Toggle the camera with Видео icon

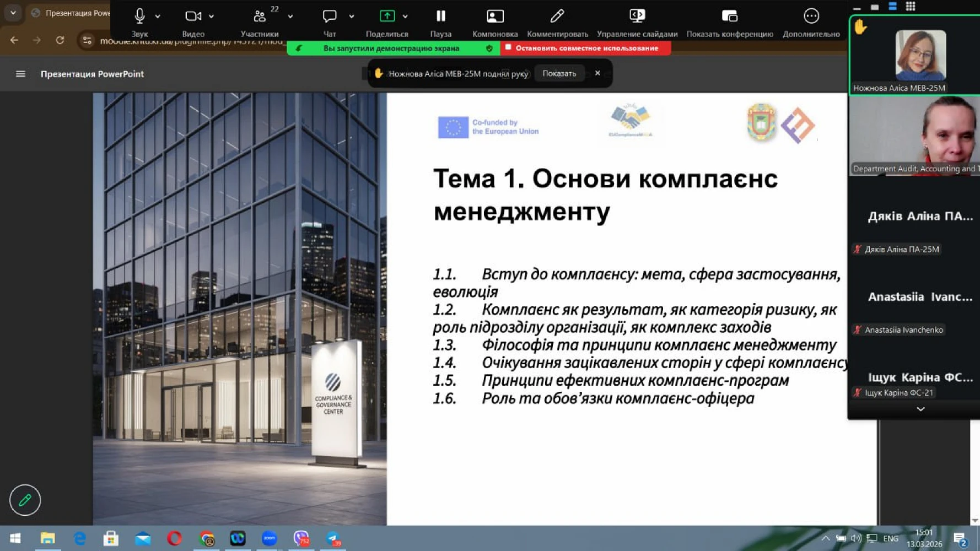[x=192, y=17]
